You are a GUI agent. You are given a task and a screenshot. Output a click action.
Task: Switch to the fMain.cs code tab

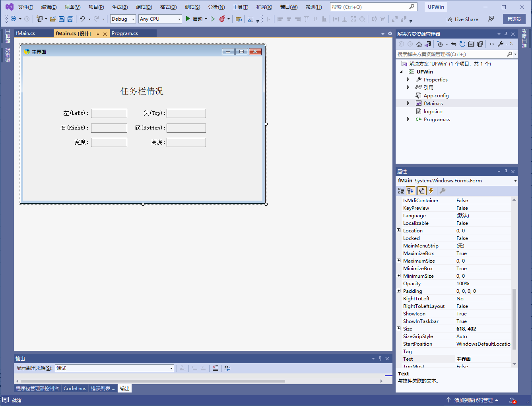click(25, 33)
